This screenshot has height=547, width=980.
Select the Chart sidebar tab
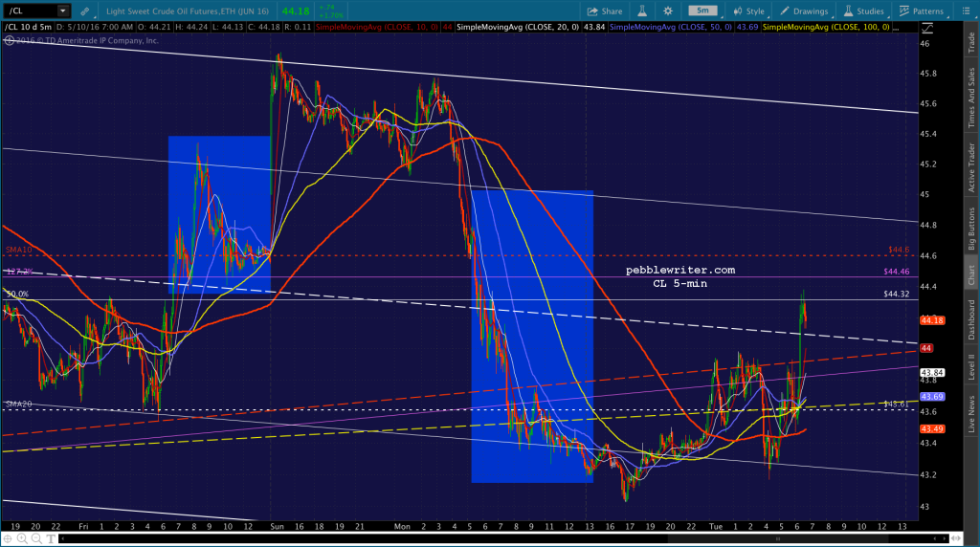(x=971, y=274)
